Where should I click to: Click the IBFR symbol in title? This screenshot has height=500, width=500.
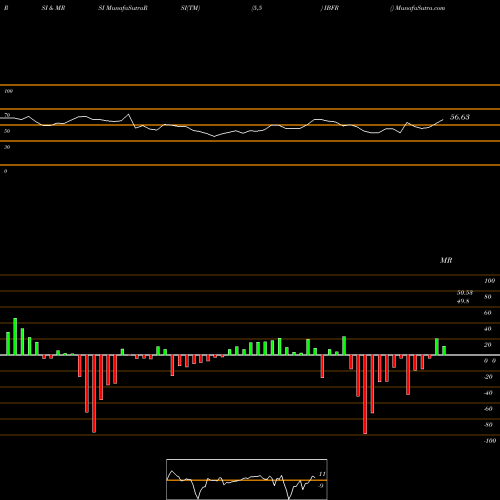click(331, 8)
